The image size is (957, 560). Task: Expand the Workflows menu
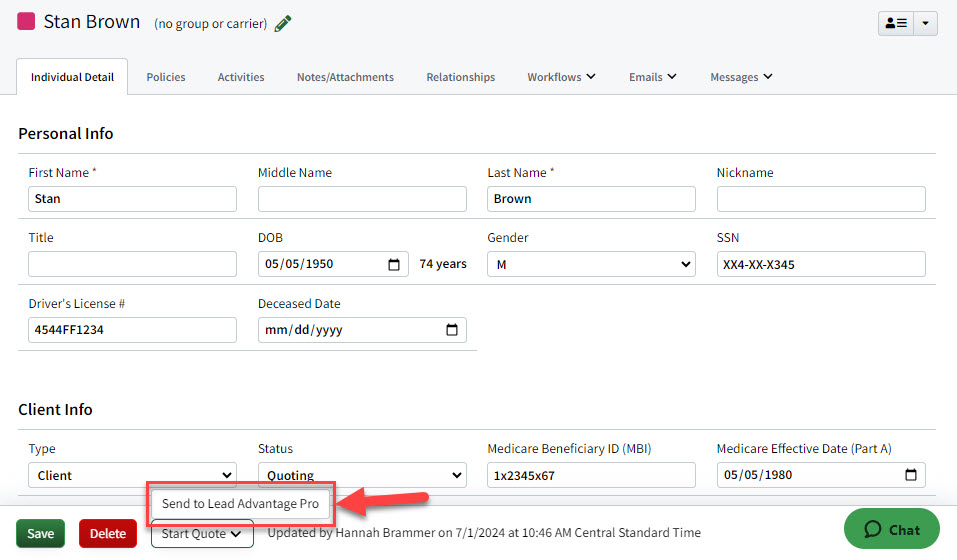coord(562,77)
